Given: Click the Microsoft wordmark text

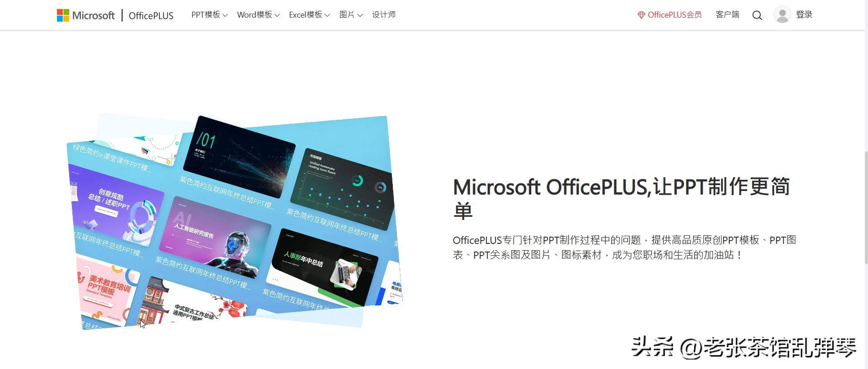Looking at the screenshot, I should coord(94,16).
